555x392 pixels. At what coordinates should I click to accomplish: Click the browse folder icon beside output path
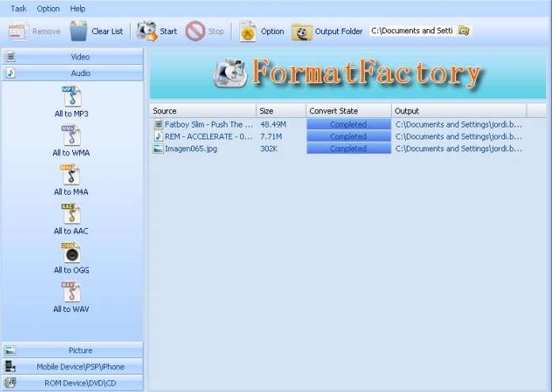pyautogui.click(x=464, y=31)
